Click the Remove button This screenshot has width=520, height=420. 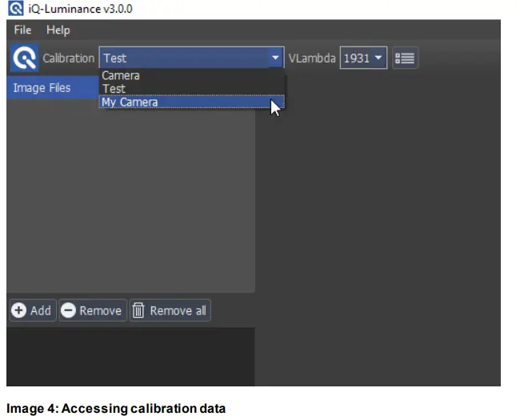[93, 310]
